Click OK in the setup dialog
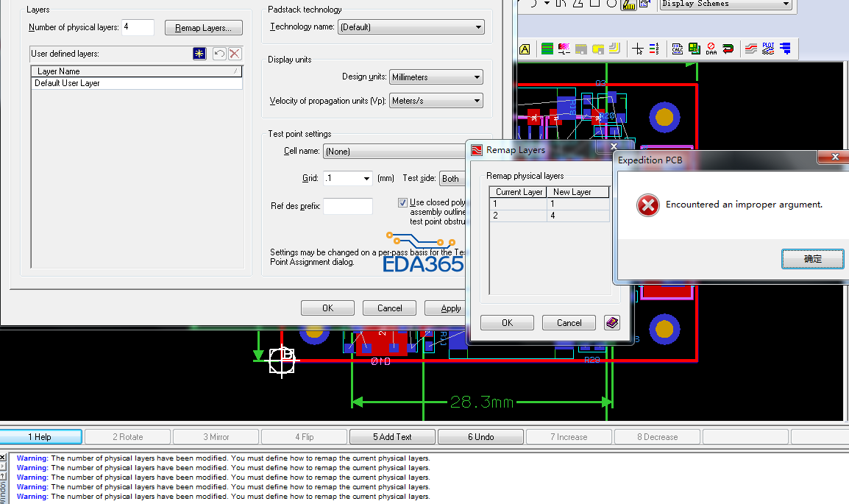Viewport: 849px width, 504px height. pos(327,308)
